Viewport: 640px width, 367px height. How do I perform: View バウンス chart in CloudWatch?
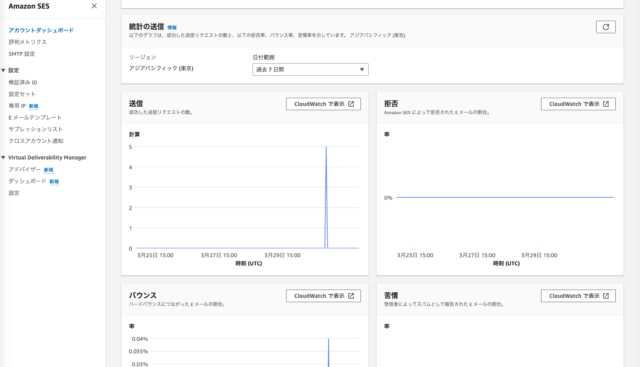point(323,296)
